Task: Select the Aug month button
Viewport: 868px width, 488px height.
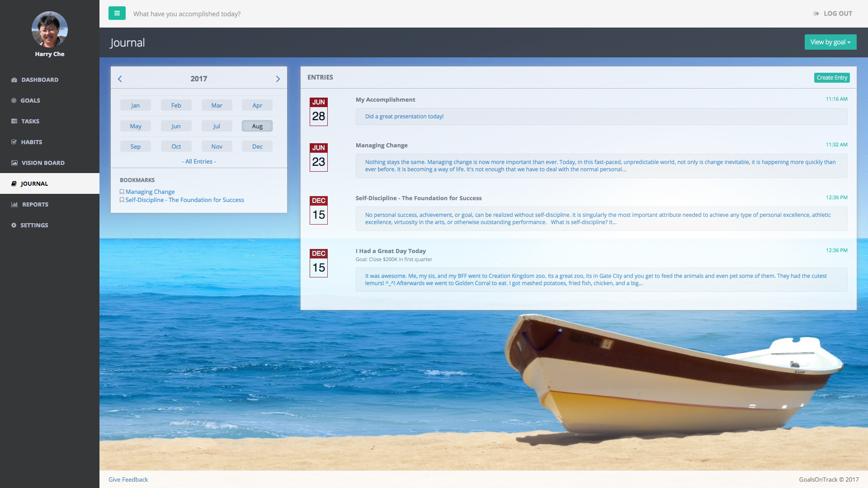Action: (257, 126)
